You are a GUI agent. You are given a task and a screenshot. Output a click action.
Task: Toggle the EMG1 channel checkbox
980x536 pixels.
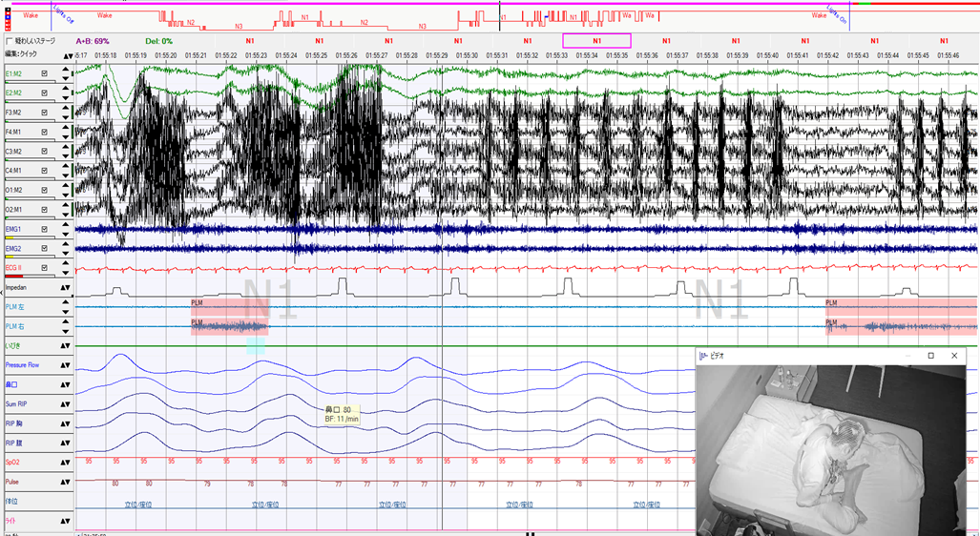(x=45, y=230)
